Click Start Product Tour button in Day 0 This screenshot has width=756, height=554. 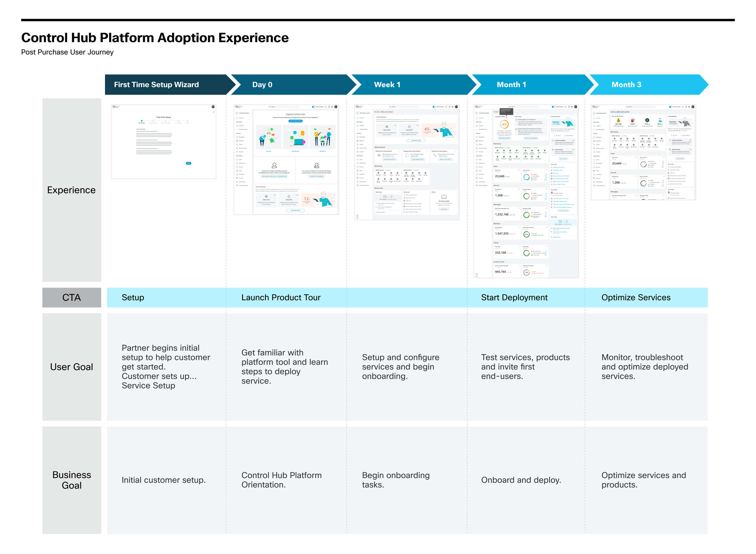[x=295, y=121]
